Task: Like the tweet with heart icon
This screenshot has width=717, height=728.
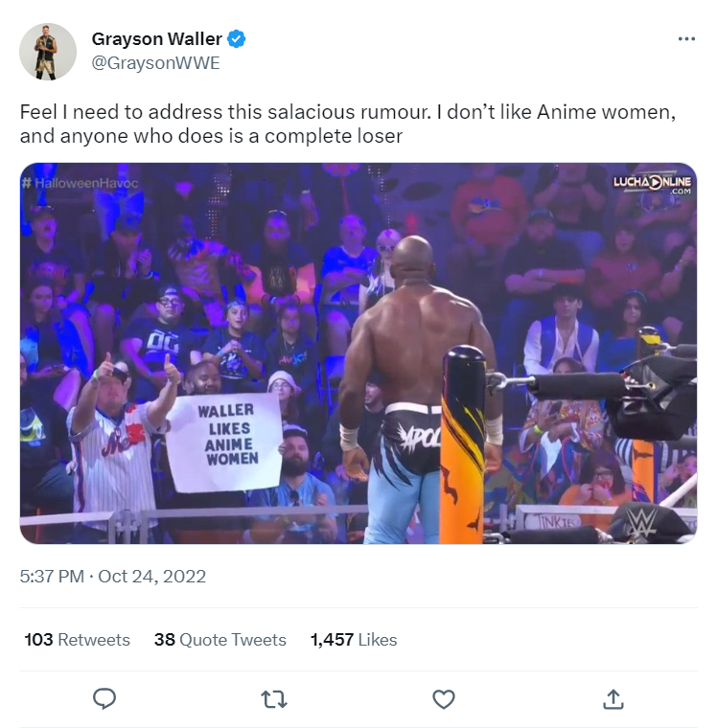Action: (443, 699)
